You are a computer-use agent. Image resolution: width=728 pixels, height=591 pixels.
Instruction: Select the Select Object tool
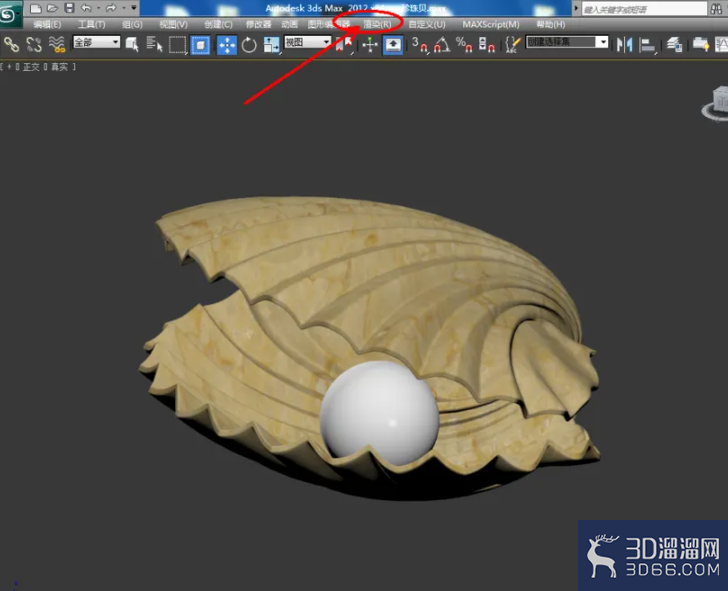pos(132,45)
